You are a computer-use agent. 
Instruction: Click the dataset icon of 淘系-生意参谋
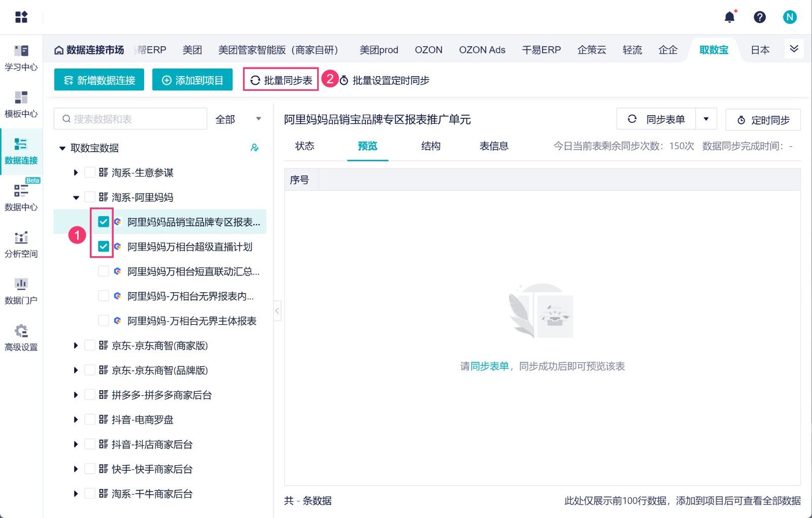(104, 172)
